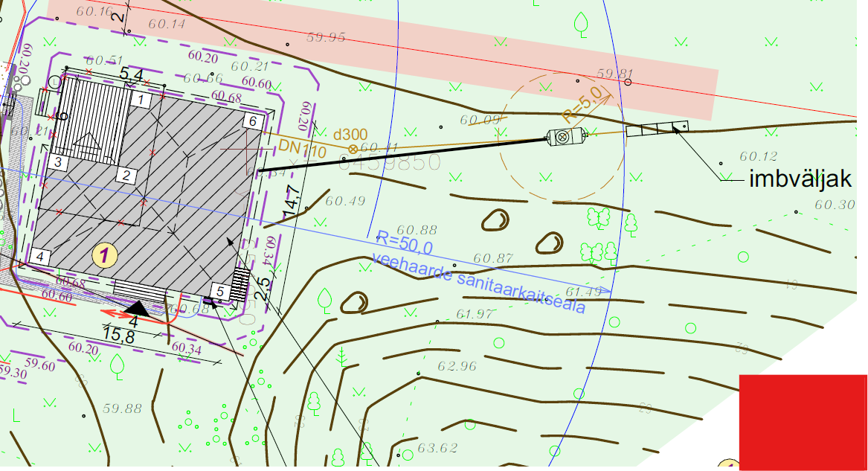Click the solid red rectangle
This screenshot has width=868, height=471.
[803, 422]
